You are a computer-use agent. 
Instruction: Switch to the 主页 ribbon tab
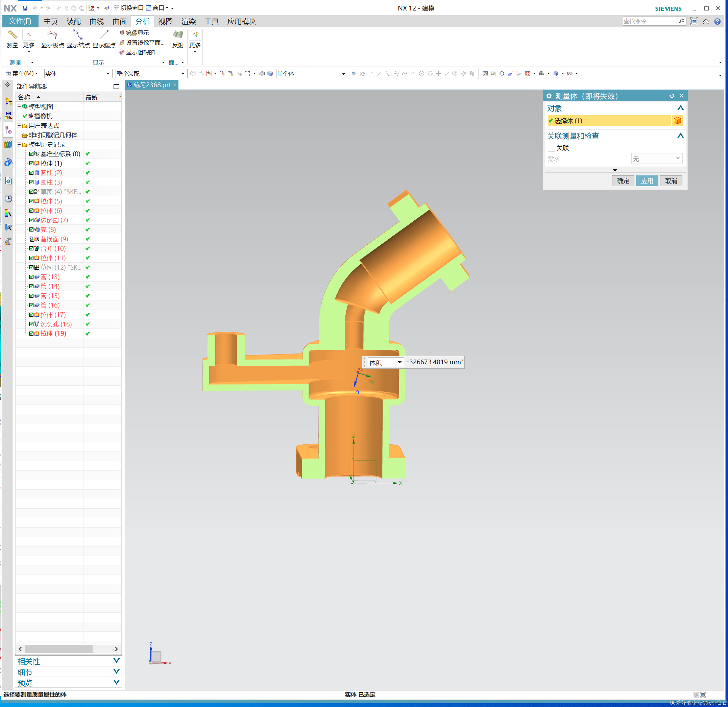pos(50,22)
